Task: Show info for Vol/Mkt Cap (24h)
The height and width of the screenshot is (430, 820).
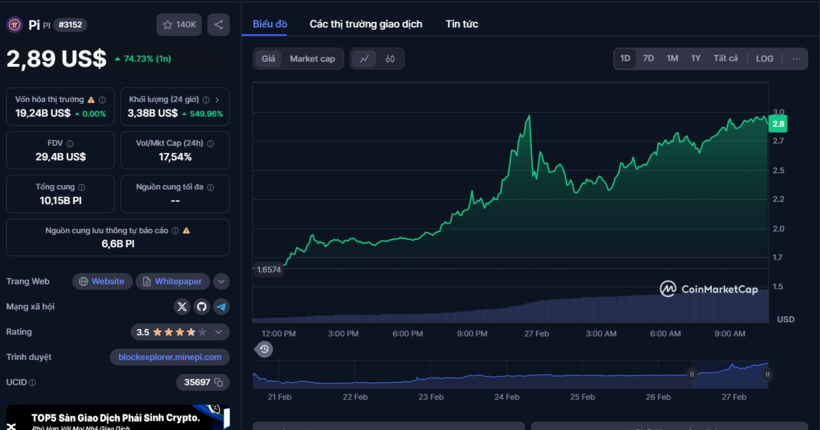Action: [210, 143]
